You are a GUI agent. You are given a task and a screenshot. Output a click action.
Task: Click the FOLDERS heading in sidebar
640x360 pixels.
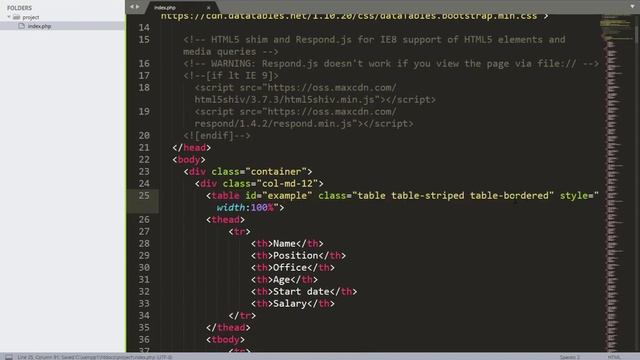[19, 8]
